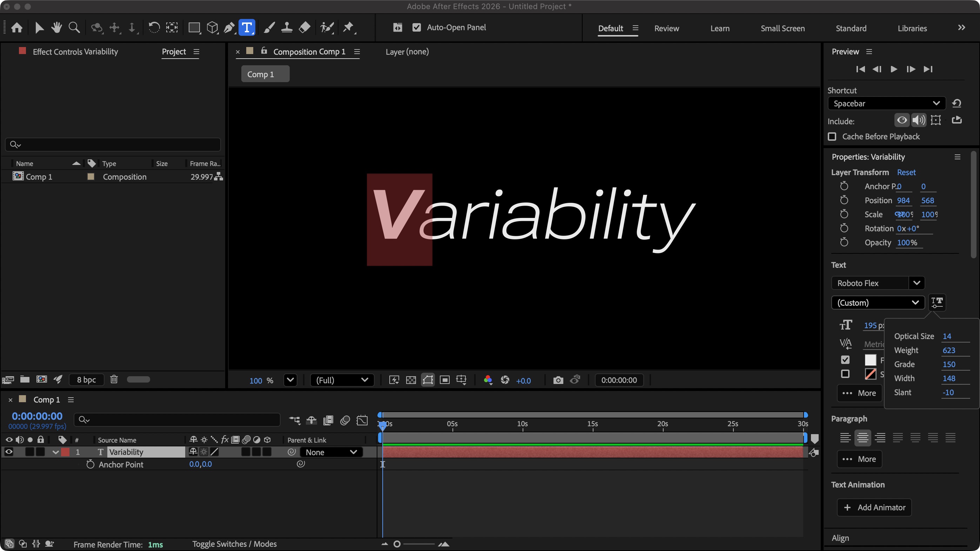Switch to the Review workspace

(666, 28)
